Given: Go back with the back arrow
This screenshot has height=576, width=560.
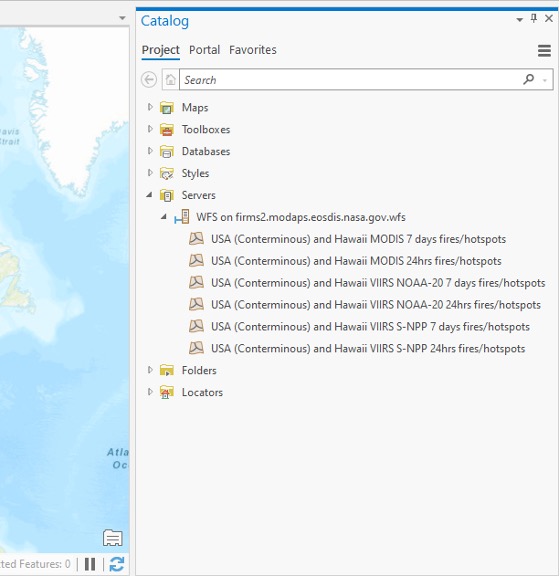Looking at the screenshot, I should (x=149, y=80).
